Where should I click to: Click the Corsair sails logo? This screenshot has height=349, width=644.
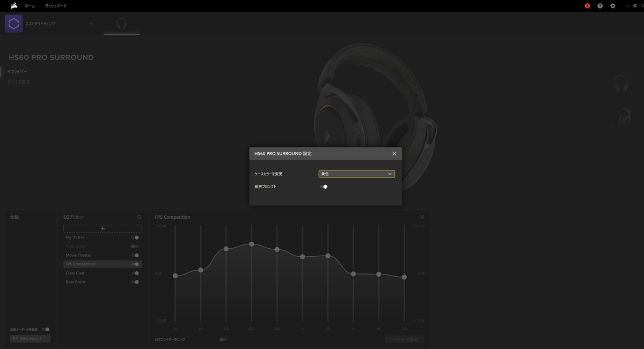14,6
